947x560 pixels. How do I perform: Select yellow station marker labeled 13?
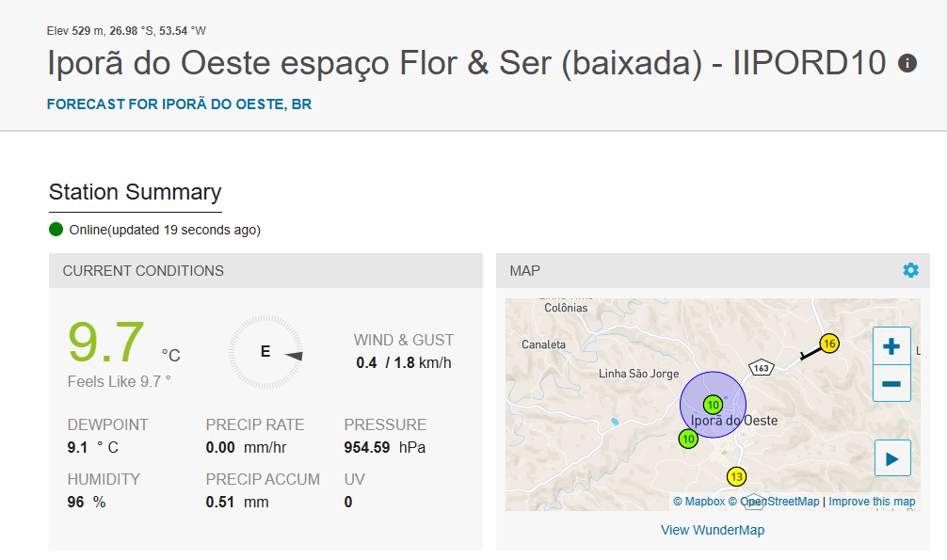(x=736, y=477)
